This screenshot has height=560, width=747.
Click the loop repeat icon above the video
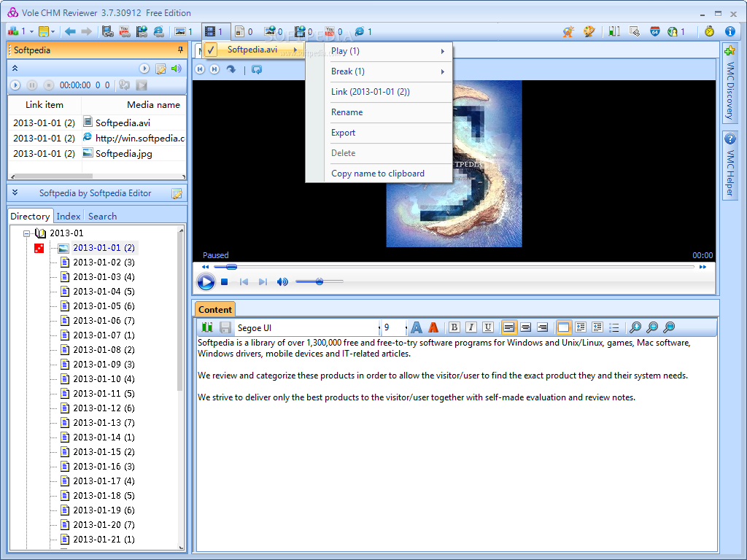pos(257,69)
